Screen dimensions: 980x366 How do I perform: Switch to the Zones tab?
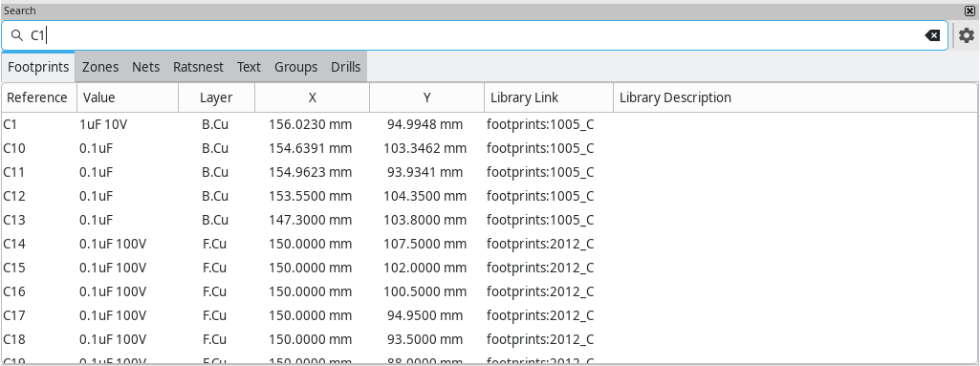pyautogui.click(x=100, y=67)
